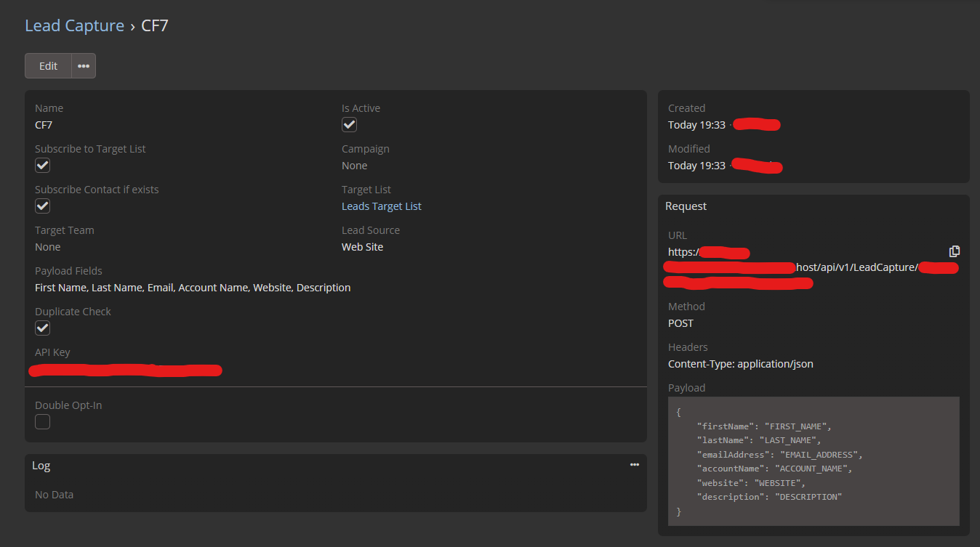Viewport: 980px width, 547px height.
Task: Open the Log panel options menu
Action: (635, 465)
